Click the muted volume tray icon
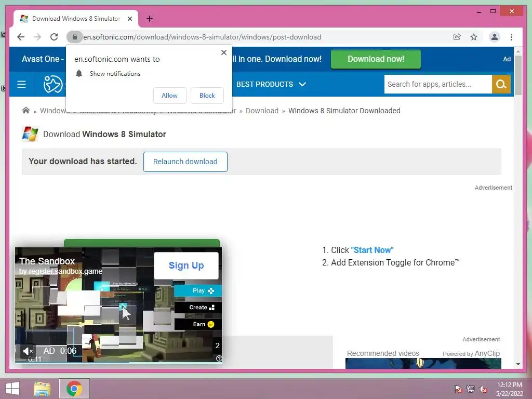The image size is (532, 399). [x=483, y=389]
